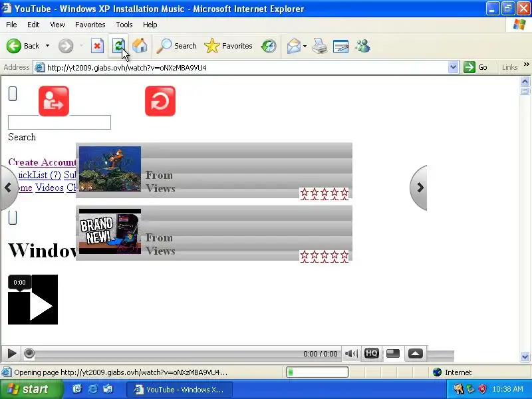Open the BRAND NEW video thumbnail
This screenshot has height=399, width=532.
point(110,231)
